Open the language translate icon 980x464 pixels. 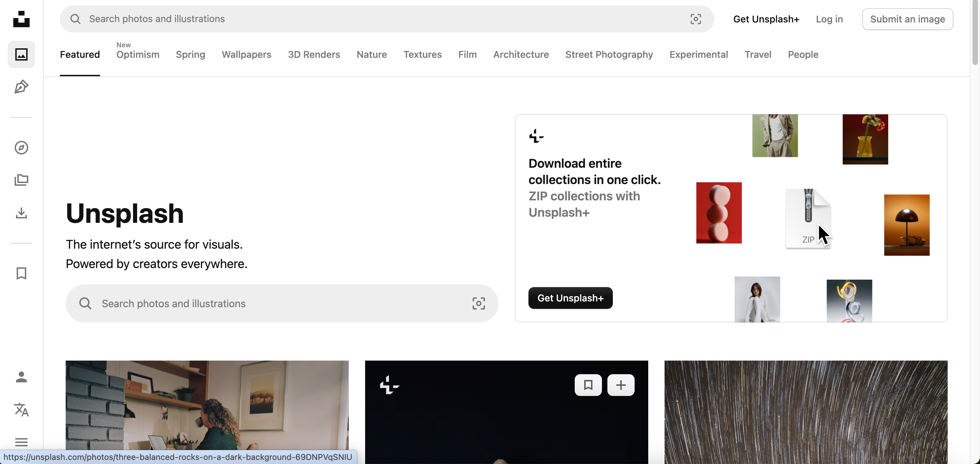coord(21,410)
